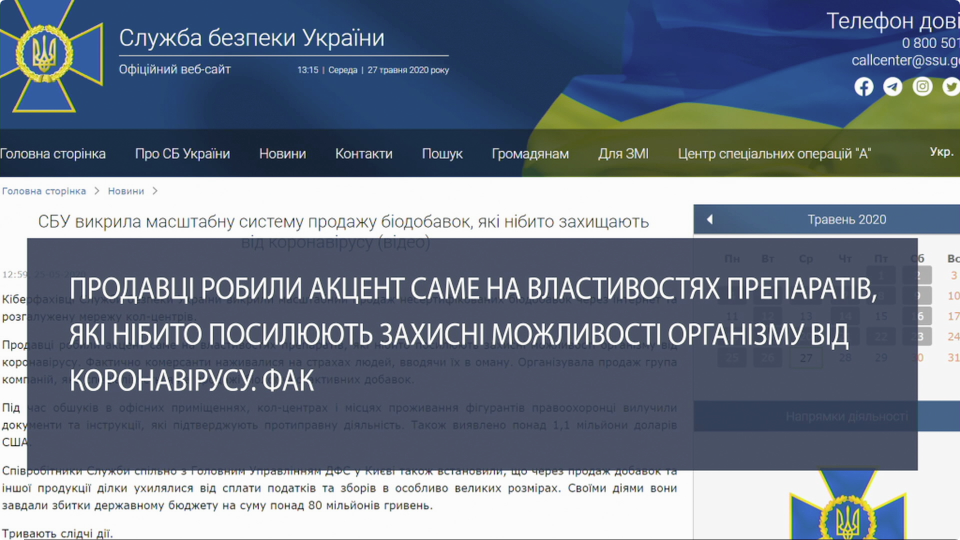Open 'Центр спеціальних операцій "А"' menu item
The height and width of the screenshot is (540, 960).
click(774, 154)
